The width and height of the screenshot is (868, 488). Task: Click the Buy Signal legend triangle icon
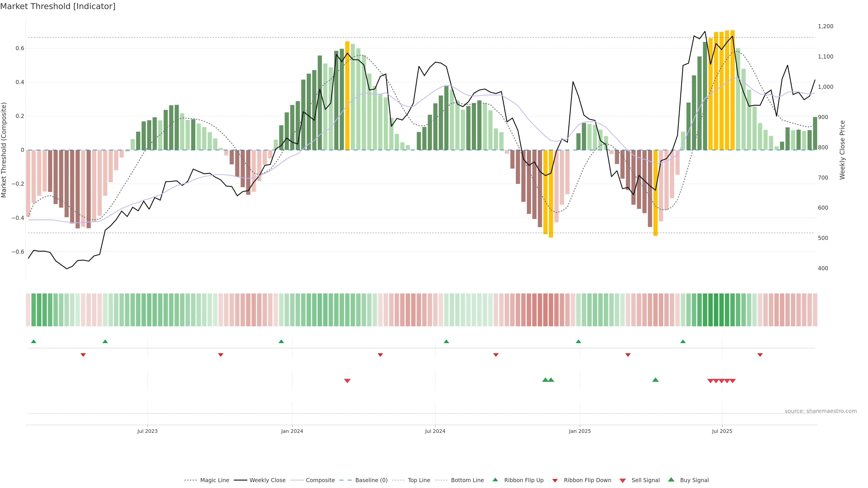pos(671,480)
